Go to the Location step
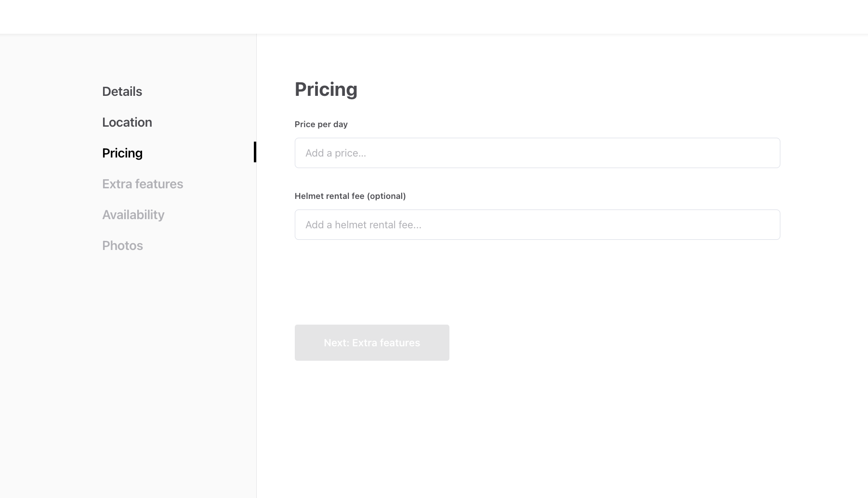Image resolution: width=868 pixels, height=498 pixels. point(127,122)
